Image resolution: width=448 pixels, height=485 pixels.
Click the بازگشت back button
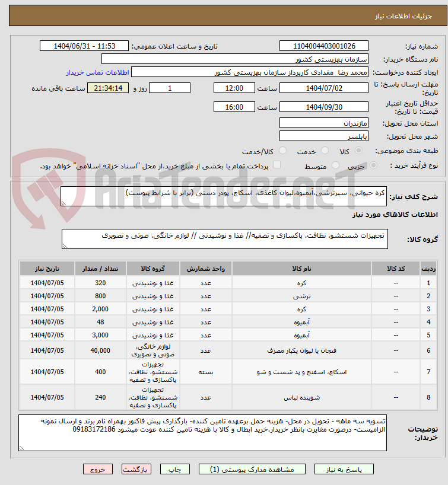pos(136,470)
